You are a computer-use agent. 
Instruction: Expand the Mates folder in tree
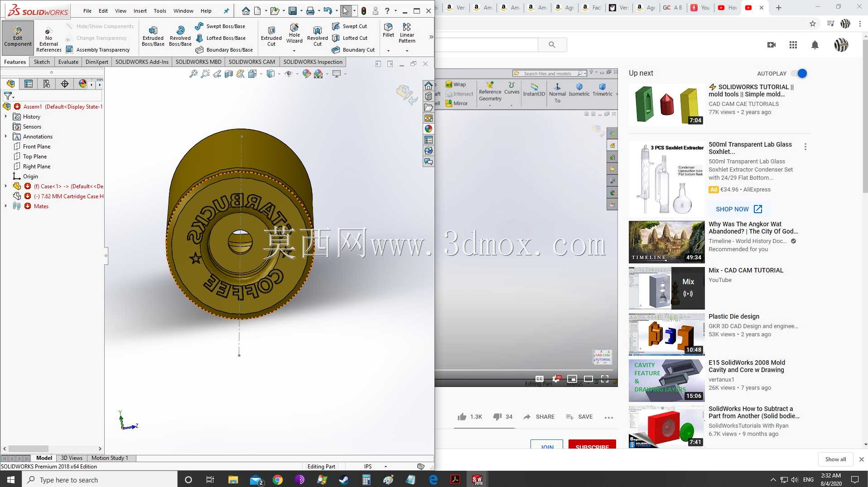(x=5, y=206)
